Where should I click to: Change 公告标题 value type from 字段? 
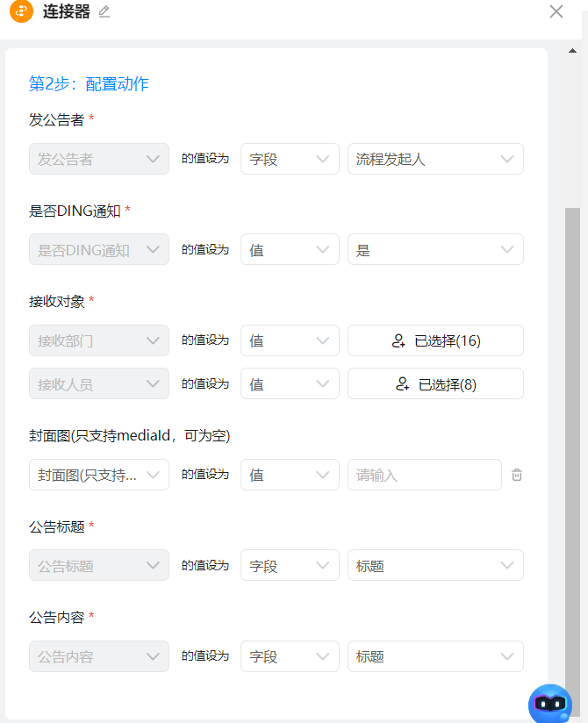[290, 565]
